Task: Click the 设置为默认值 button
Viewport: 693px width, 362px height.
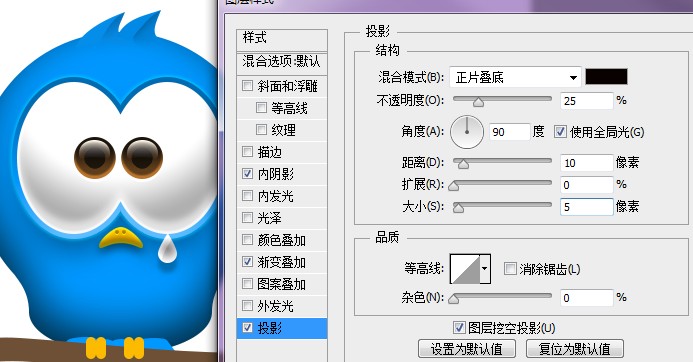Action: pyautogui.click(x=467, y=349)
